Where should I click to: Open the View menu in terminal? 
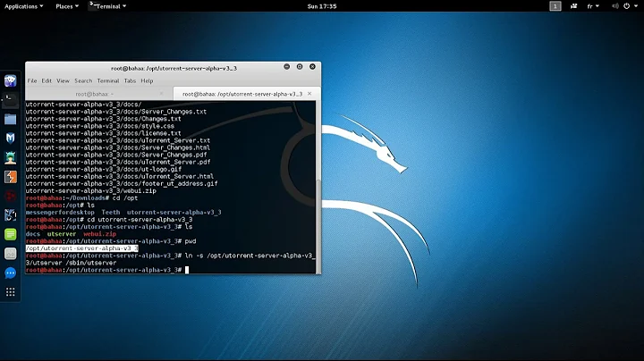(x=63, y=80)
